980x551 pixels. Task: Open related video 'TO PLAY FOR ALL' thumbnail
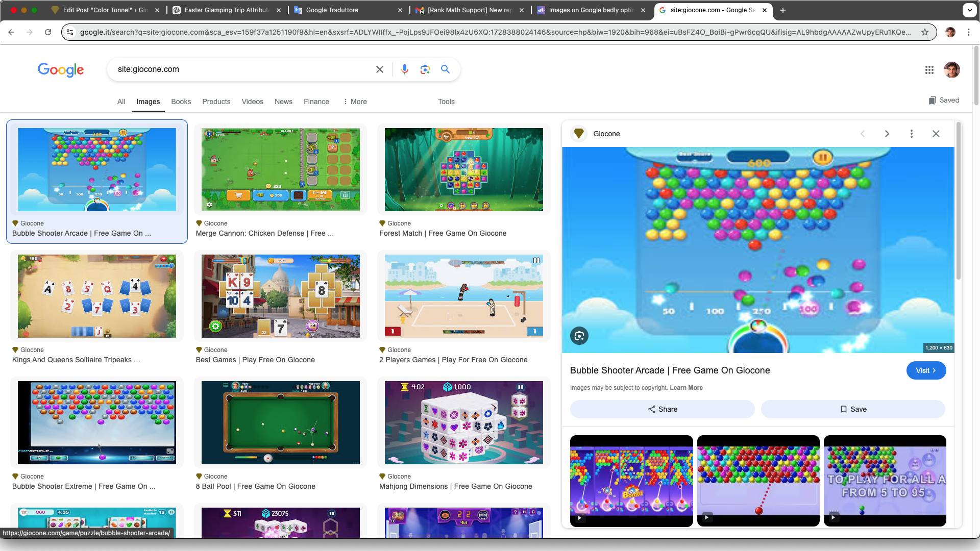[x=885, y=481]
